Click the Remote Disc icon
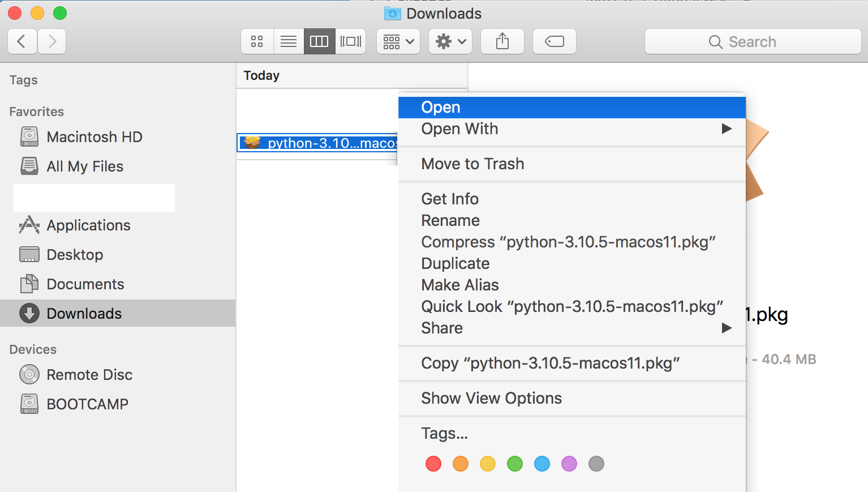The width and height of the screenshot is (868, 492). point(29,374)
